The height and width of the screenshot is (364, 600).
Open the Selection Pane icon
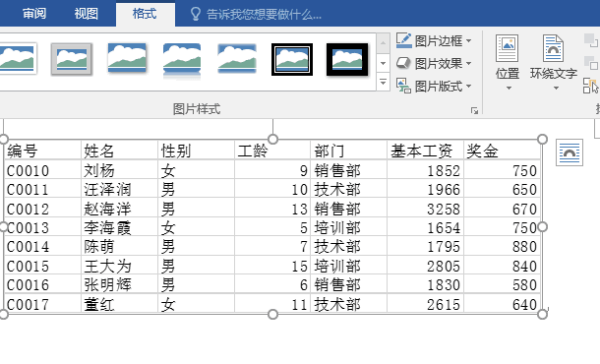pyautogui.click(x=590, y=86)
